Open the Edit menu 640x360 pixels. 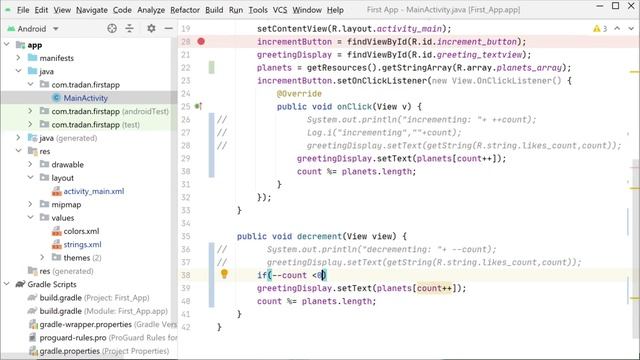pyautogui.click(x=41, y=10)
